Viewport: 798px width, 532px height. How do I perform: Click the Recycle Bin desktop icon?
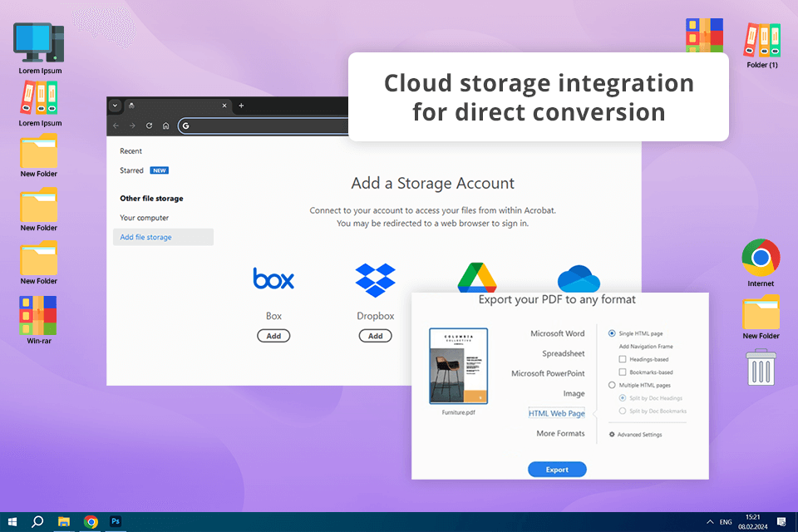[761, 367]
